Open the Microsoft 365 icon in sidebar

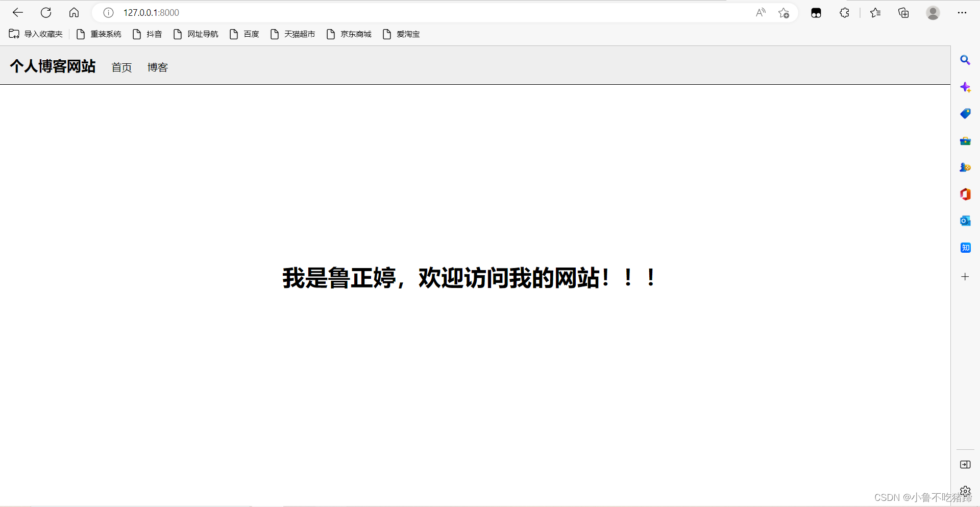point(965,194)
